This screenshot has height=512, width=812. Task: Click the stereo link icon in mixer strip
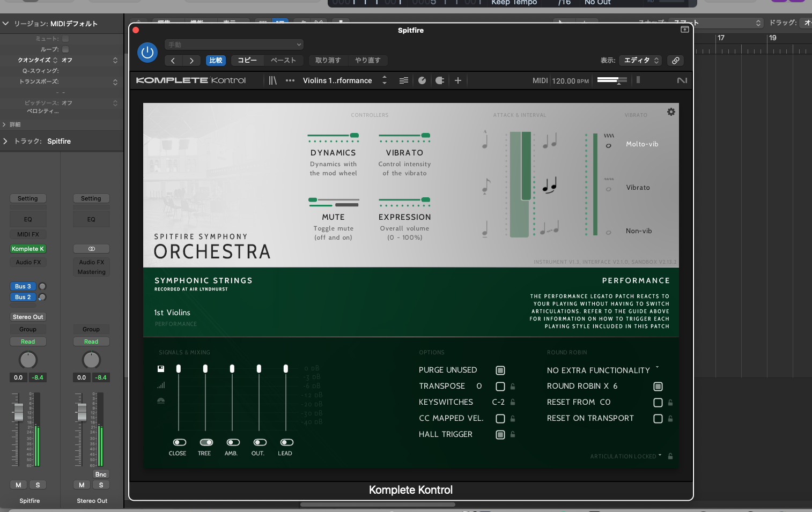[91, 249]
